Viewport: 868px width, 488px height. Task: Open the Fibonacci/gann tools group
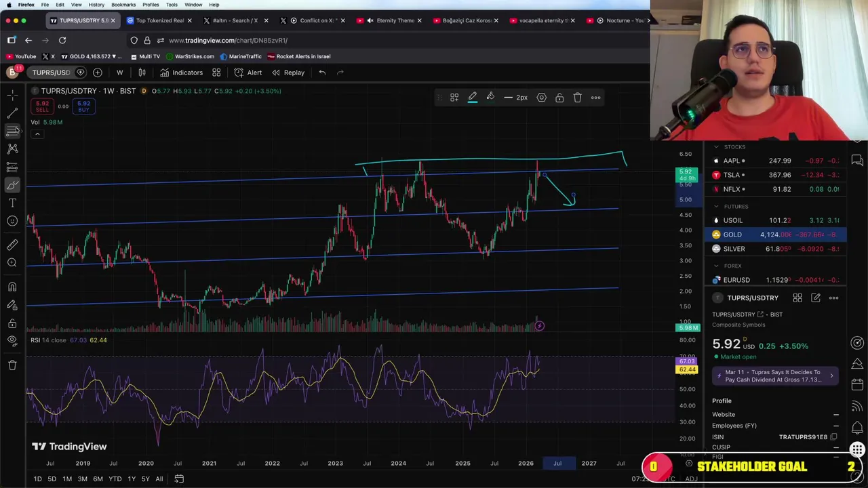[12, 131]
